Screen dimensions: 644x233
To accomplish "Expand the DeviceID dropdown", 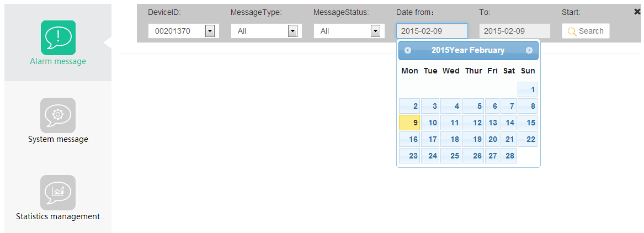I will [x=210, y=31].
